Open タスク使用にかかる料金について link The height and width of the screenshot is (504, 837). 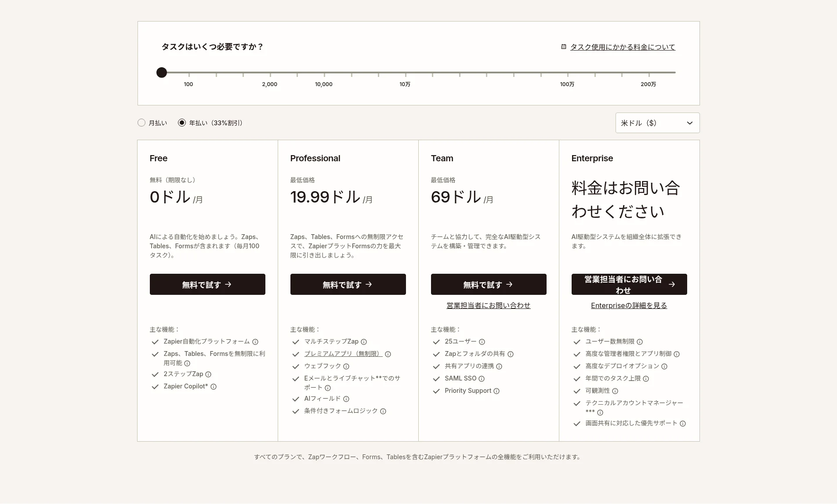point(623,47)
